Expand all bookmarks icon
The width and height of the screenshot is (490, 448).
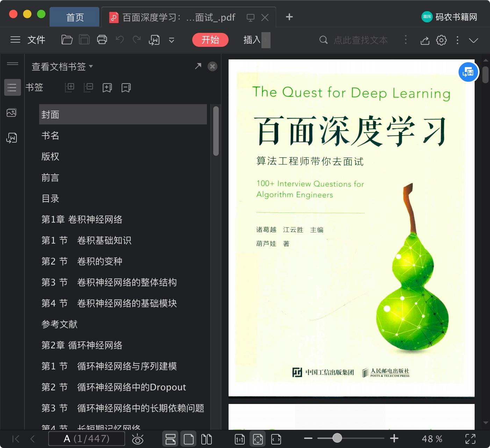coord(70,87)
